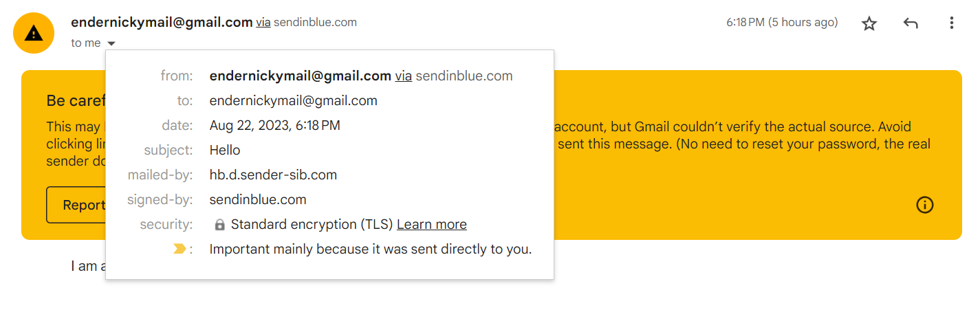Click the reply arrow icon
Screen dimensions: 980x310
[x=911, y=23]
